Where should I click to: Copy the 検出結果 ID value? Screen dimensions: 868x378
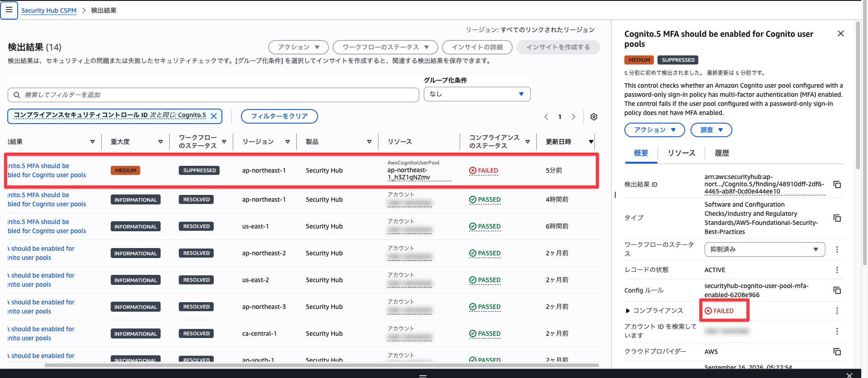coord(837,184)
